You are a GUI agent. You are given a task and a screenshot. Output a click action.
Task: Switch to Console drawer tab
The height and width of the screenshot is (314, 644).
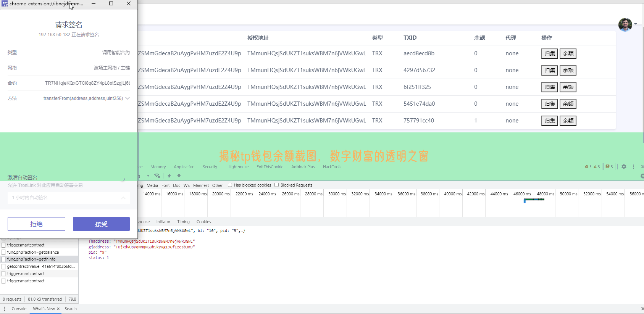19,309
